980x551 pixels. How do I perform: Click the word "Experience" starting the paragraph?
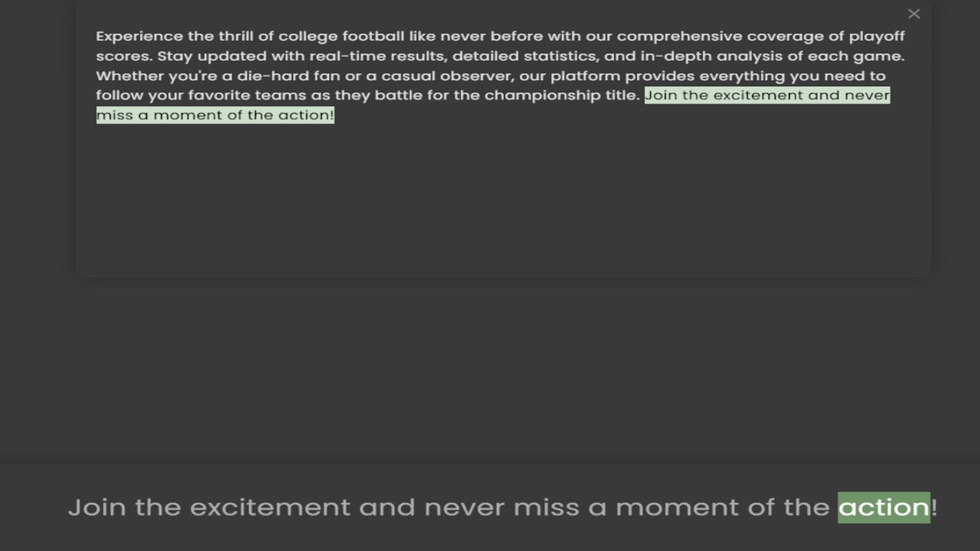[x=139, y=37]
